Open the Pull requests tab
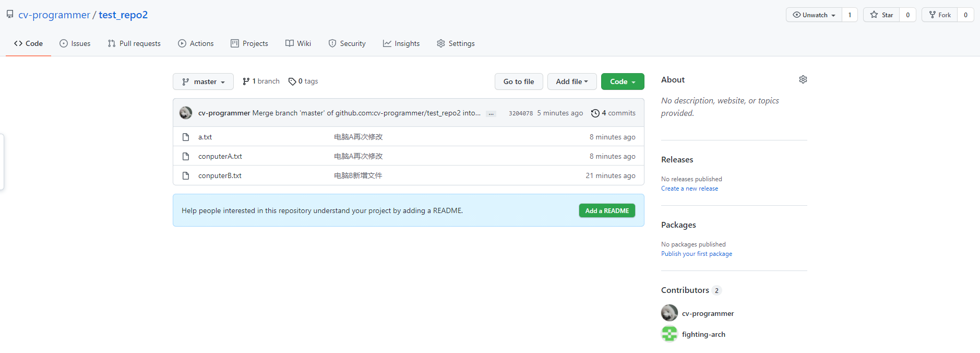This screenshot has width=980, height=353. (x=134, y=43)
